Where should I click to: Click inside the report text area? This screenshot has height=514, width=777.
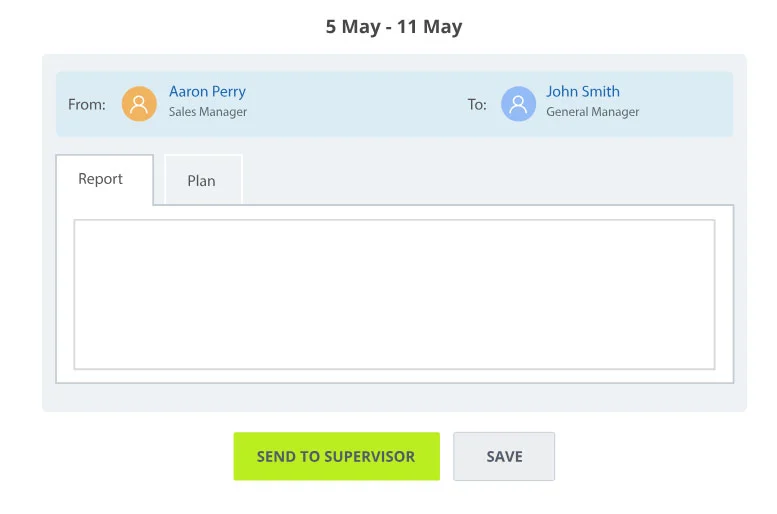[394, 294]
